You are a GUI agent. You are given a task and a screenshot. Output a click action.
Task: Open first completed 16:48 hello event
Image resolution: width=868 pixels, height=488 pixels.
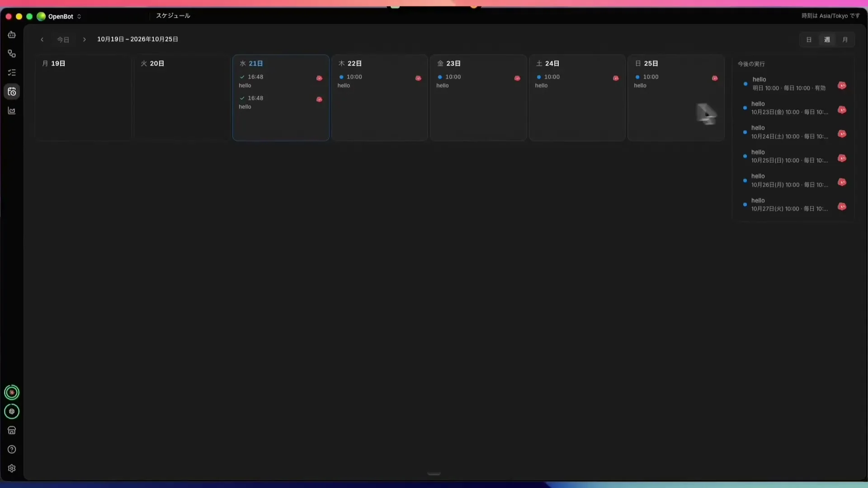pos(281,81)
